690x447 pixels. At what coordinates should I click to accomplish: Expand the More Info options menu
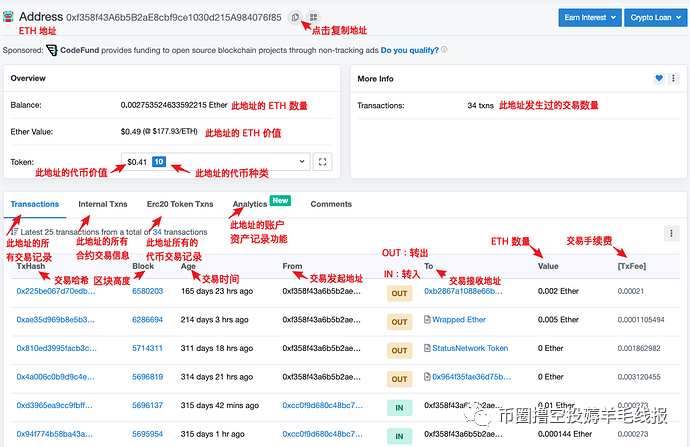pyautogui.click(x=673, y=78)
